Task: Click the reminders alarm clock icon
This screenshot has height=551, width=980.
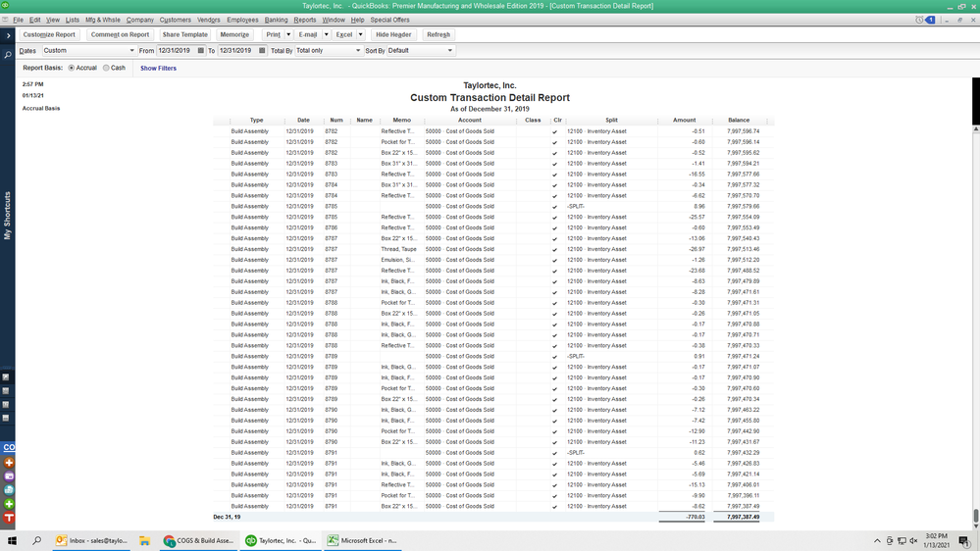Action: 919,20
